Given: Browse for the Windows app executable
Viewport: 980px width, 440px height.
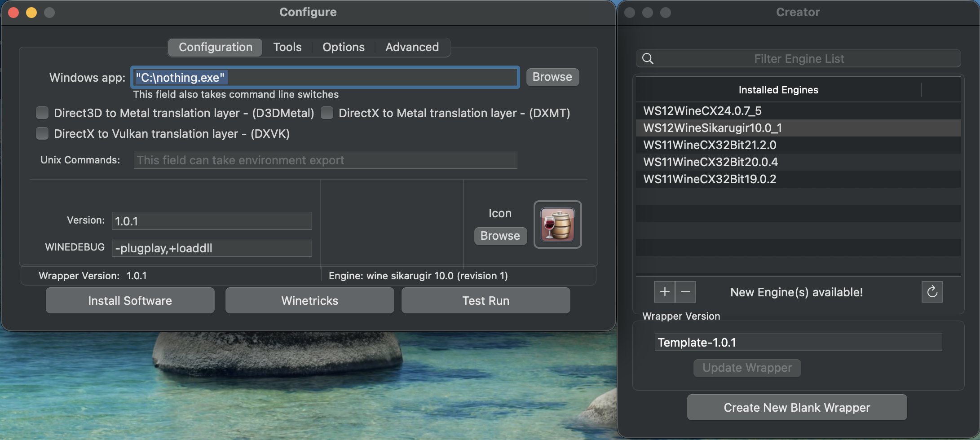Looking at the screenshot, I should (552, 77).
